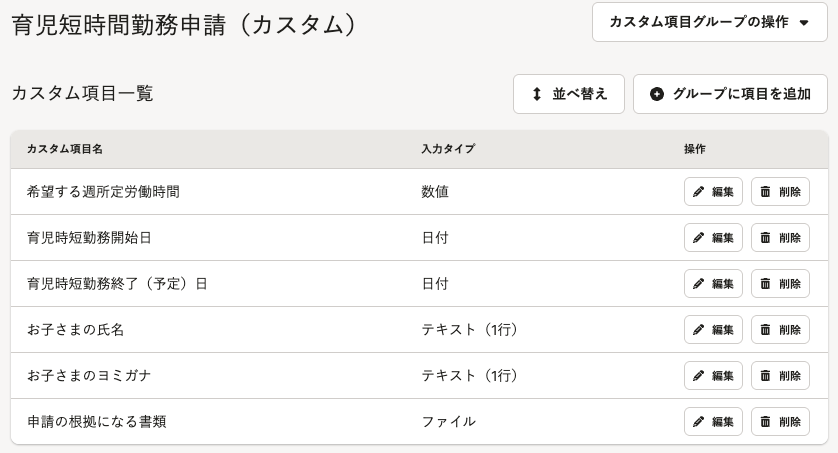Delete 申請の根拠になる書類 file item
The width and height of the screenshot is (838, 453).
point(780,421)
